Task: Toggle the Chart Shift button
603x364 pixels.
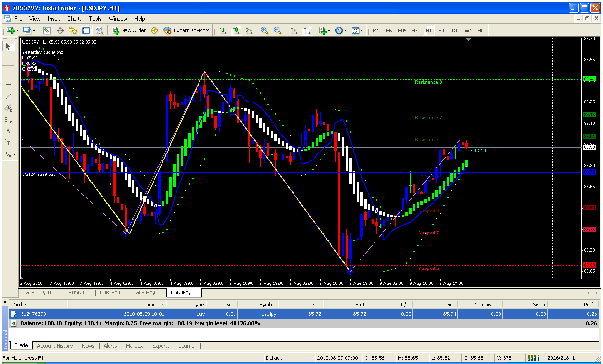Action: coord(307,30)
